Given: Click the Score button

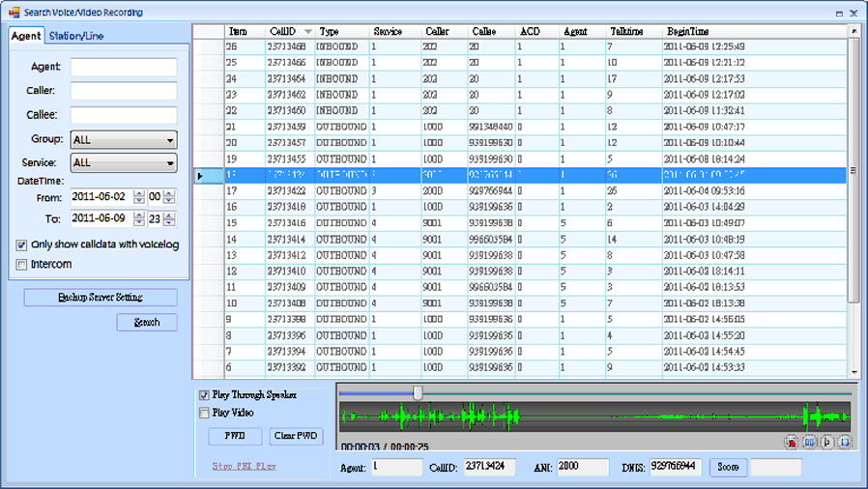Looking at the screenshot, I should coord(728,468).
